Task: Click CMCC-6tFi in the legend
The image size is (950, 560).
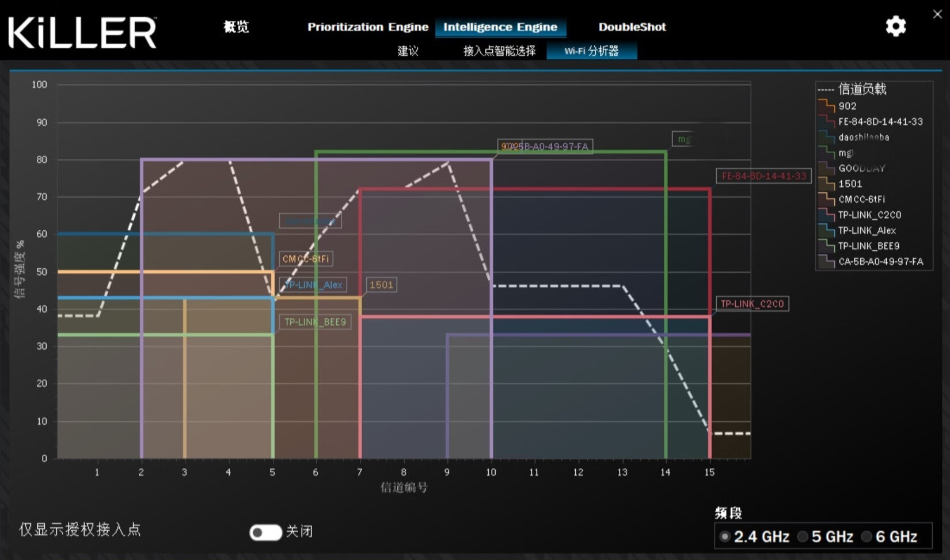Action: tap(861, 200)
